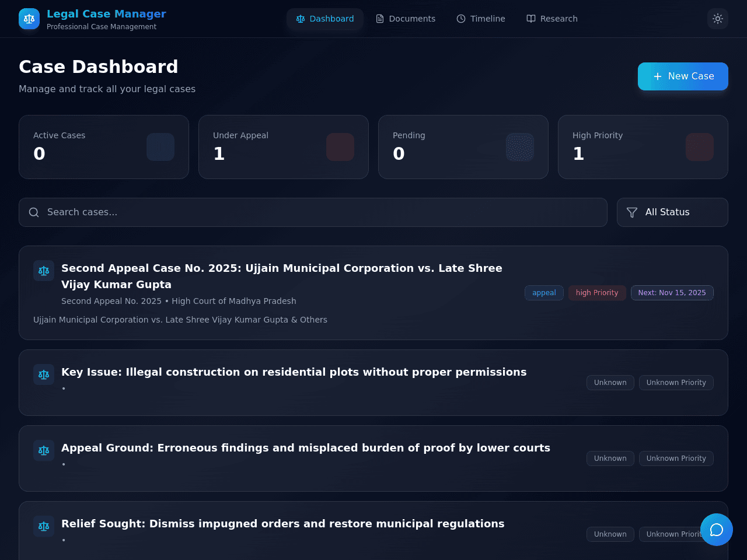This screenshot has width=747, height=560.
Task: Click Unknown badge on Key Issue case
Action: tap(610, 383)
